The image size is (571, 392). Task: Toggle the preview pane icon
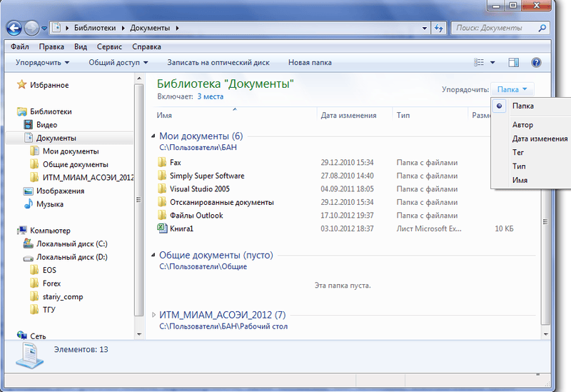(x=512, y=63)
